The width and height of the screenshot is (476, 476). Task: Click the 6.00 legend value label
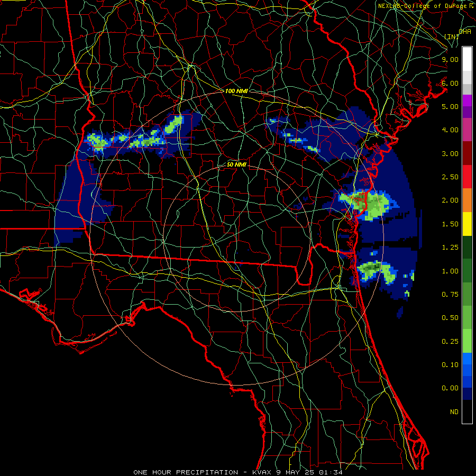click(x=450, y=83)
